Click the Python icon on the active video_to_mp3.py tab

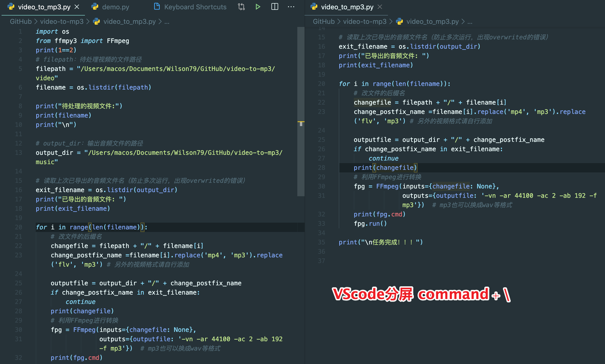[x=10, y=7]
